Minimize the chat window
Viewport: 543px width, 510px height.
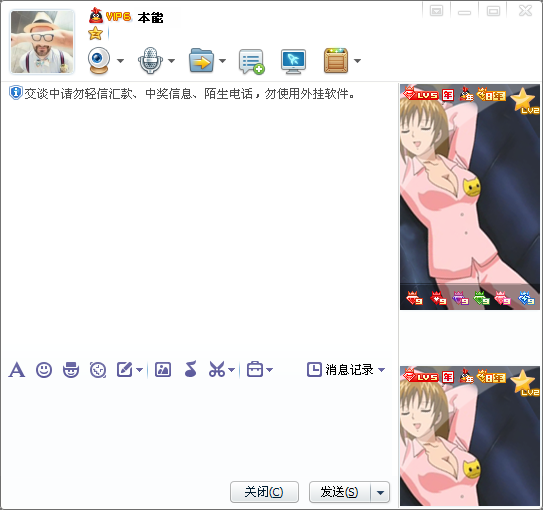pyautogui.click(x=464, y=12)
